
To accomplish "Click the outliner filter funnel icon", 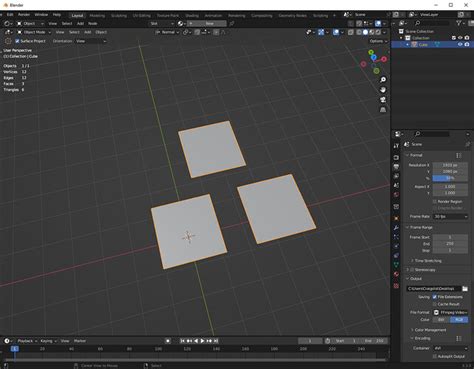I will point(459,23).
